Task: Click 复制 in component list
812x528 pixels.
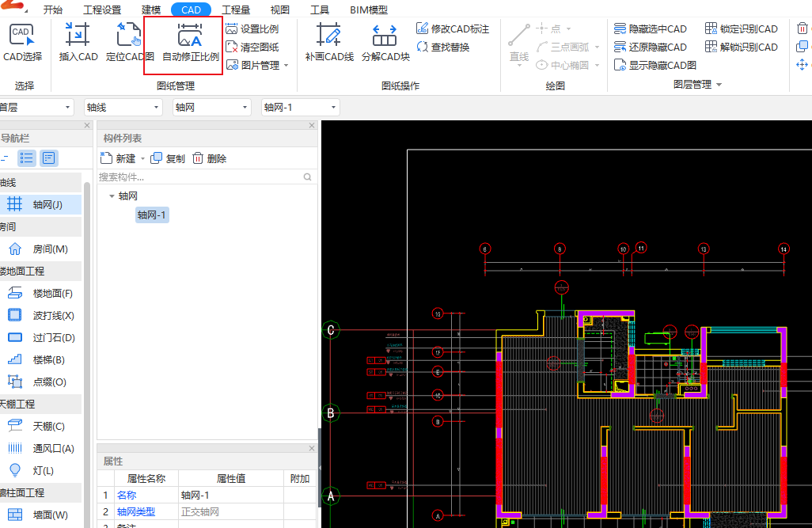Action: pyautogui.click(x=168, y=158)
